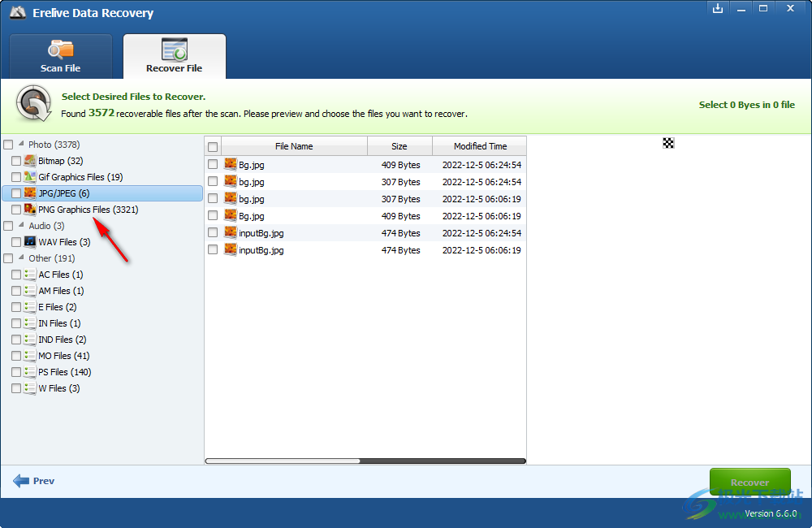Select the 409-byte Bg.jpg row at 06:06:19
The width and height of the screenshot is (812, 528).
(x=365, y=215)
